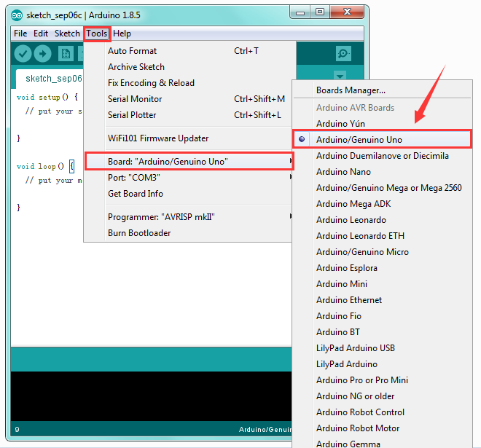Viewport: 481px width, 448px height.
Task: Click Burn Bootloader
Action: 139,233
